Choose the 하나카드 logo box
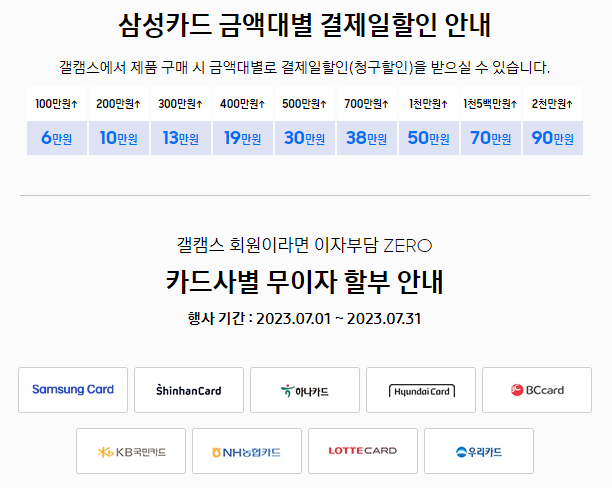The height and width of the screenshot is (488, 612). (x=305, y=390)
